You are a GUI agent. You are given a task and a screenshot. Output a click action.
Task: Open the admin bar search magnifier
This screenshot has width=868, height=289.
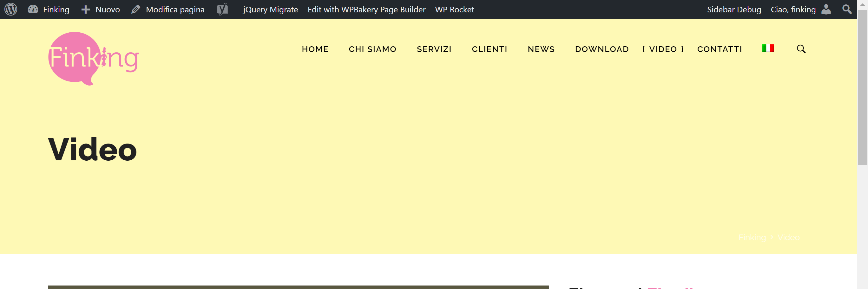point(847,10)
